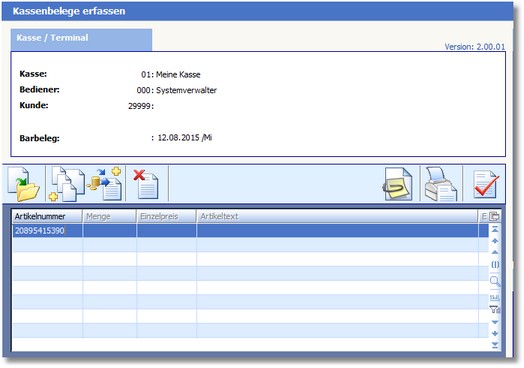Open the attached sticky note document icon
Screen dimensions: 524x368
click(x=398, y=185)
